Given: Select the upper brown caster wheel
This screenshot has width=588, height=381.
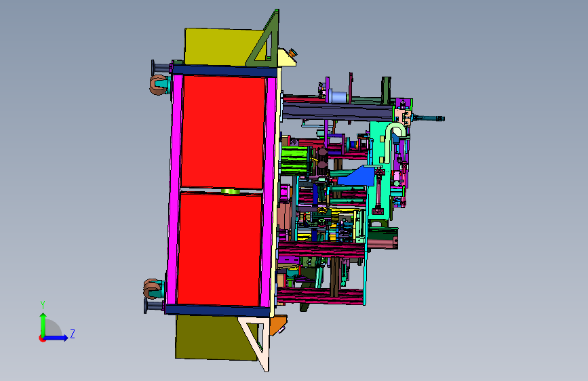Looking at the screenshot, I should click(158, 85).
